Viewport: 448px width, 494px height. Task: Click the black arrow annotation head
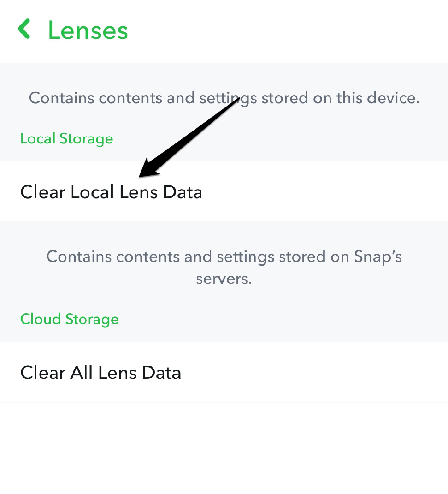(146, 171)
